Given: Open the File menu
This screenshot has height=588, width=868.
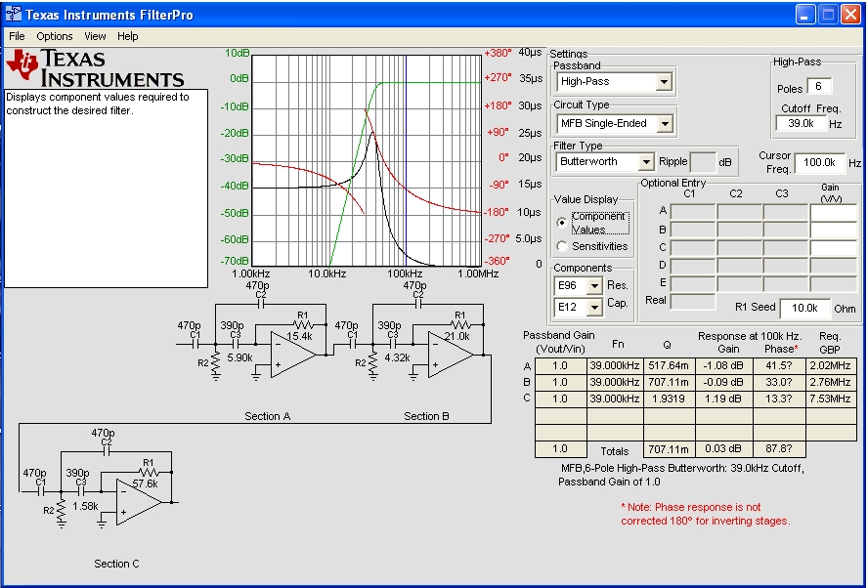Looking at the screenshot, I should [x=17, y=36].
